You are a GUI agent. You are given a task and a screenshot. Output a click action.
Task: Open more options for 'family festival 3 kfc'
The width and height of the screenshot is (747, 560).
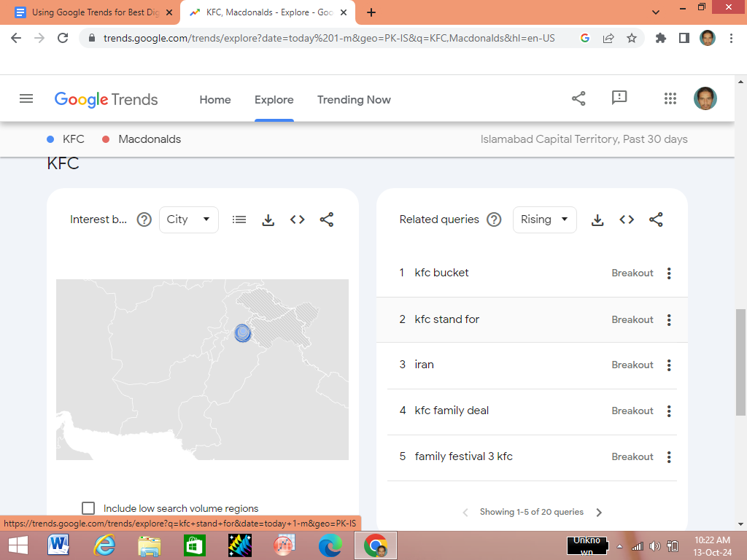pos(669,457)
